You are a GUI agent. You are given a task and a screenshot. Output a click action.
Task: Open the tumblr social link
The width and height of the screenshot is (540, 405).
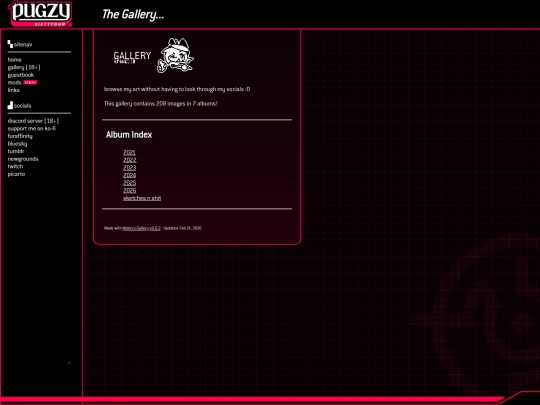[16, 151]
